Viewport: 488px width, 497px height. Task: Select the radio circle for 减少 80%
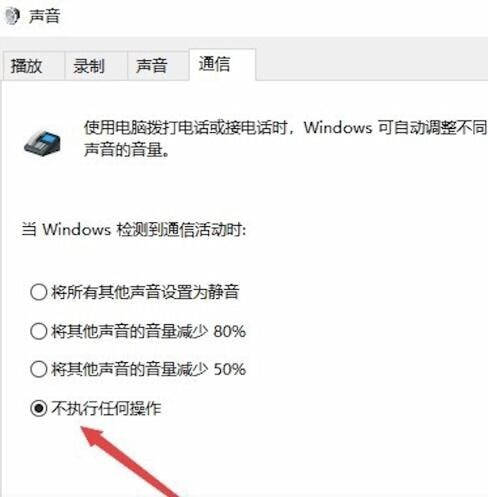pyautogui.click(x=39, y=331)
